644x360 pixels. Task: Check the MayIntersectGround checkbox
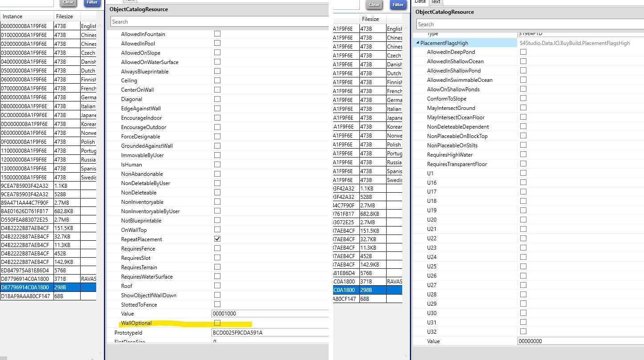[x=523, y=108]
